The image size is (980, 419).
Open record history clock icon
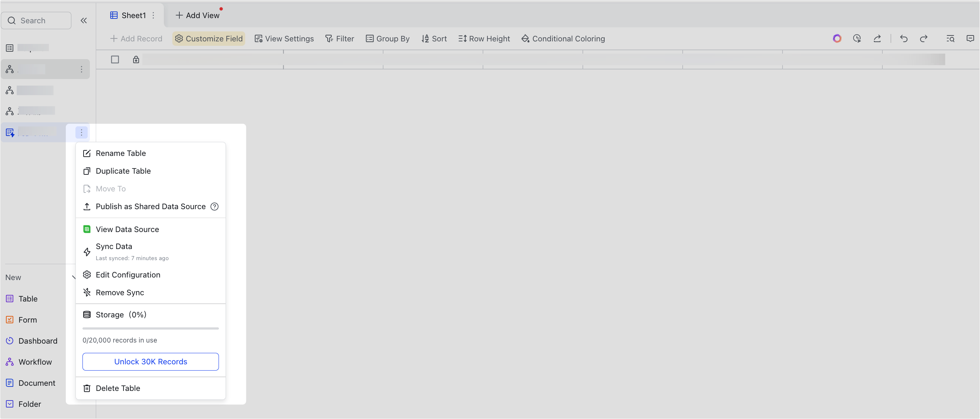(857, 38)
